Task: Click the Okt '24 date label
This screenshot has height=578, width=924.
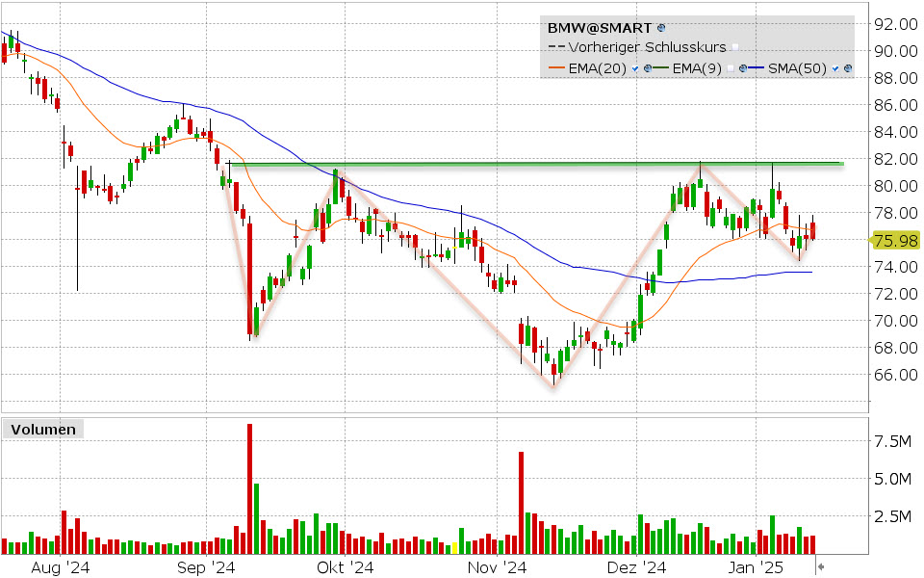Action: [x=346, y=567]
